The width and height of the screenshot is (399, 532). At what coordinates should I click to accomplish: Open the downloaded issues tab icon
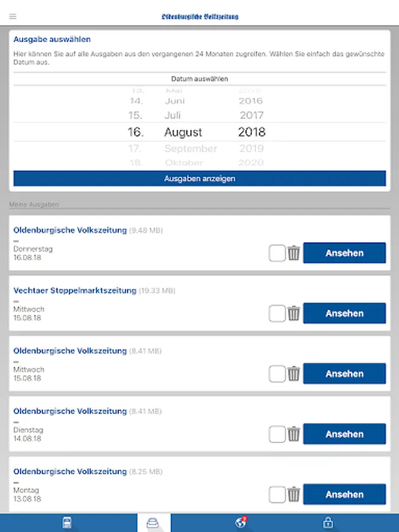pyautogui.click(x=154, y=522)
